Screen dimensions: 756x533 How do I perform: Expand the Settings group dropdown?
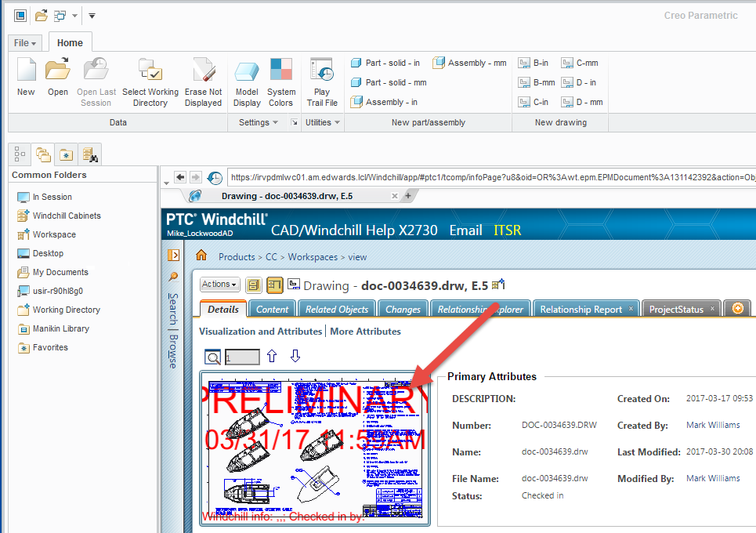click(259, 122)
